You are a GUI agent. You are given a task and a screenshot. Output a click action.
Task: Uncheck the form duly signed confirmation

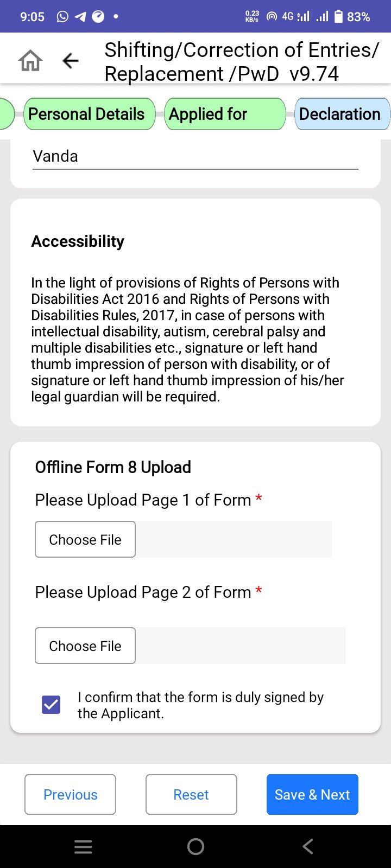pos(51,705)
